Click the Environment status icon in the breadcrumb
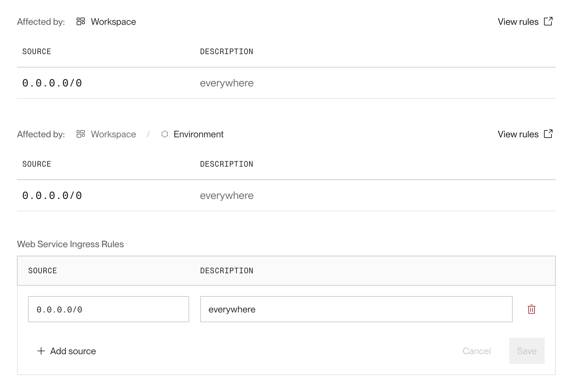The image size is (574, 392). coord(165,134)
